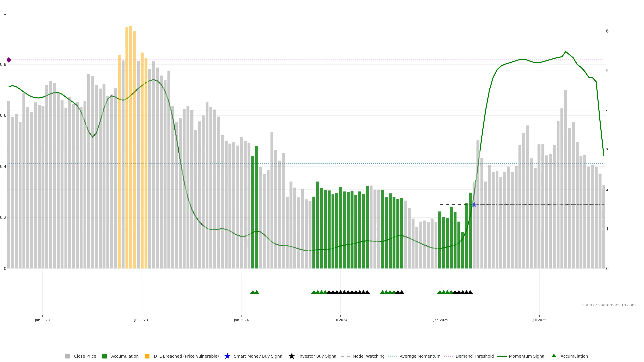Click the purple Demand Threshold legend line

[448, 356]
